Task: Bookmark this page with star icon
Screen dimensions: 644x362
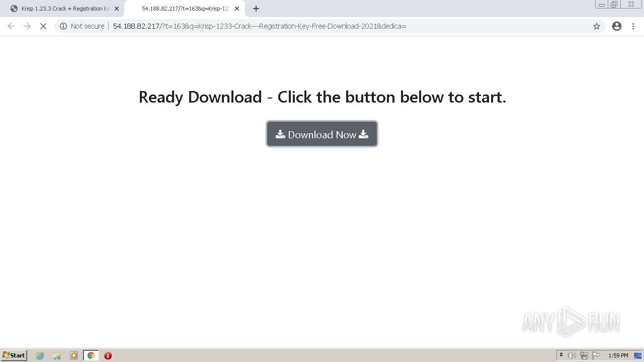Action: pyautogui.click(x=597, y=26)
